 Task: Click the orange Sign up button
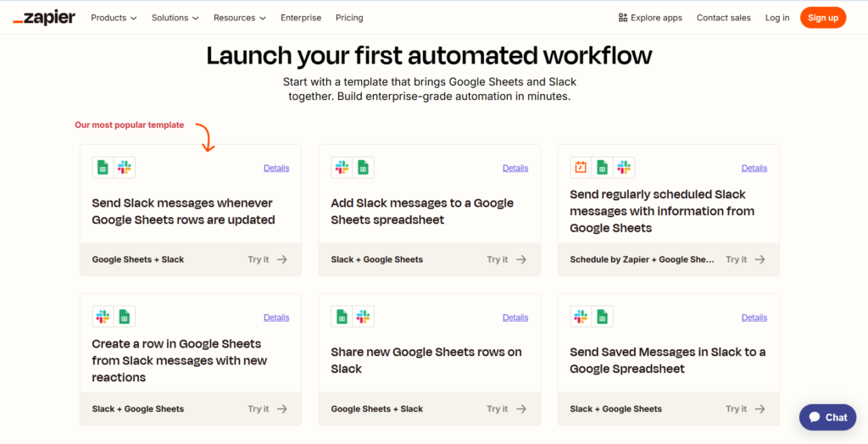pos(822,18)
